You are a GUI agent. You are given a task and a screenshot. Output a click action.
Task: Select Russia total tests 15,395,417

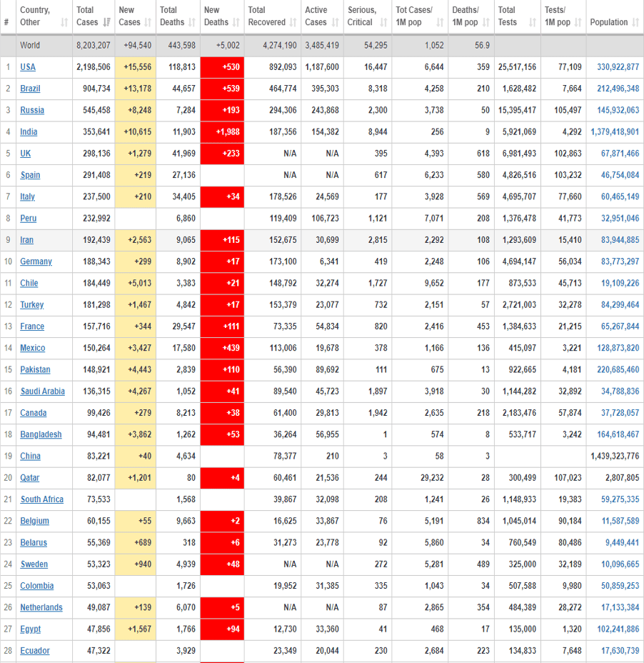517,110
